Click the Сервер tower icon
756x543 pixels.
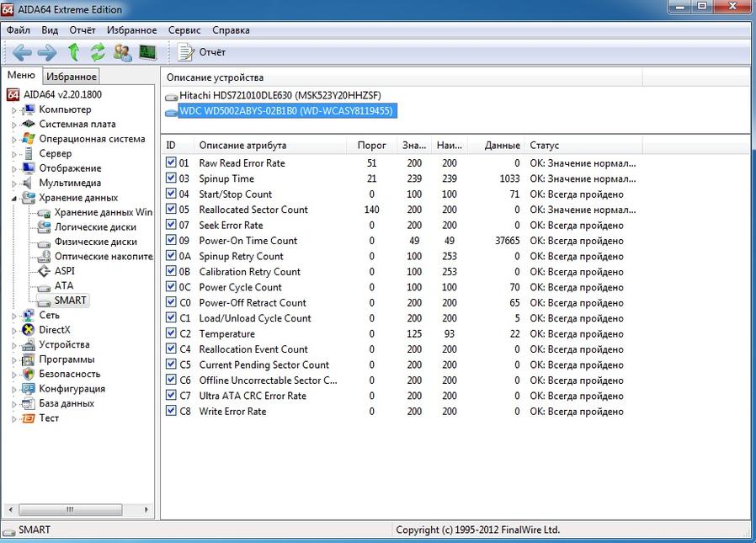(x=29, y=153)
